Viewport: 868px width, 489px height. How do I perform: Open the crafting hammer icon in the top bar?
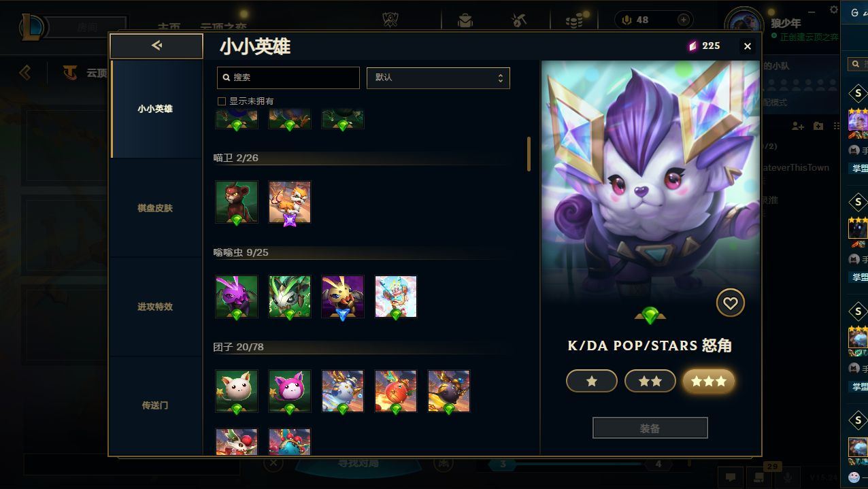click(519, 20)
